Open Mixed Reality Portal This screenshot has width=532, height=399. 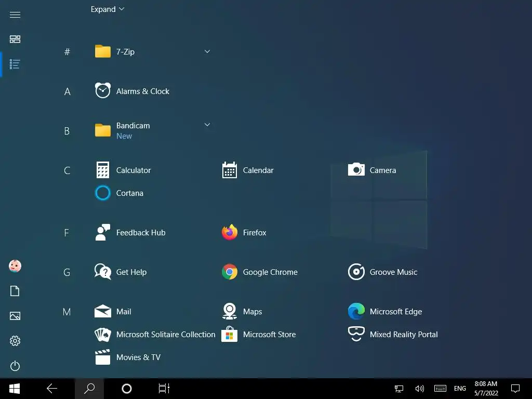[393, 334]
